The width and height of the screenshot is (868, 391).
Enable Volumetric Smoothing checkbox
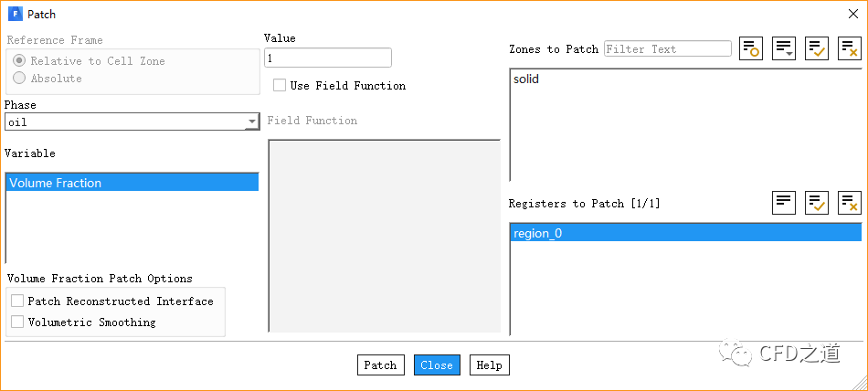[x=17, y=322]
